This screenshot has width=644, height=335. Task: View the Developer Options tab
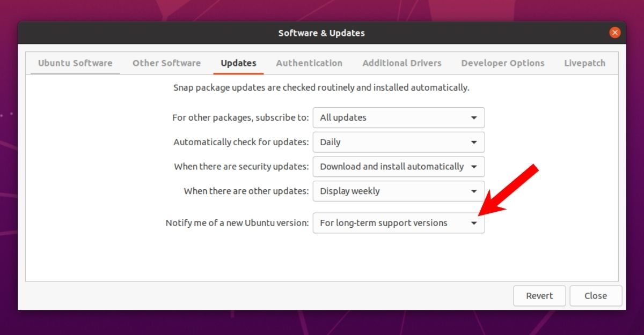pyautogui.click(x=502, y=63)
